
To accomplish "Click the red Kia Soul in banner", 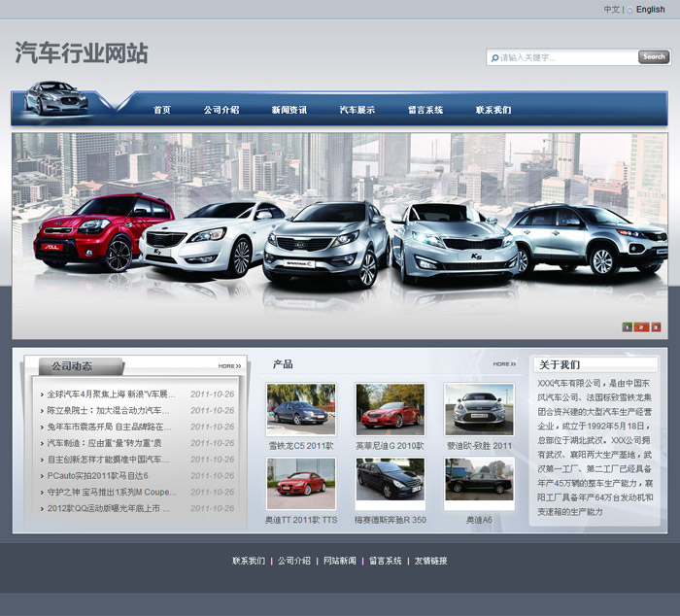I will coord(104,231).
